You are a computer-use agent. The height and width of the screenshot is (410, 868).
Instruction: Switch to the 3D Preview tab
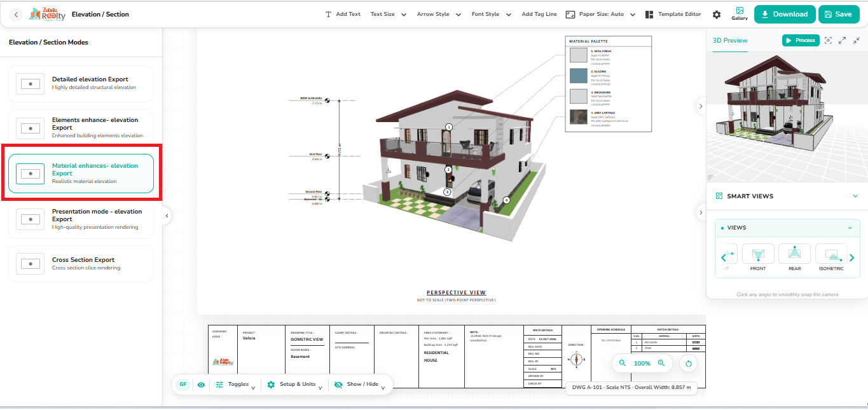pyautogui.click(x=729, y=40)
